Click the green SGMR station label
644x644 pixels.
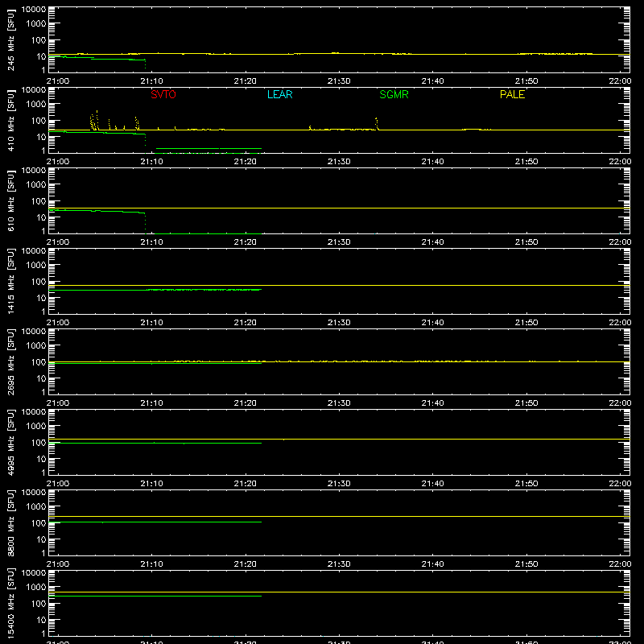pyautogui.click(x=394, y=94)
